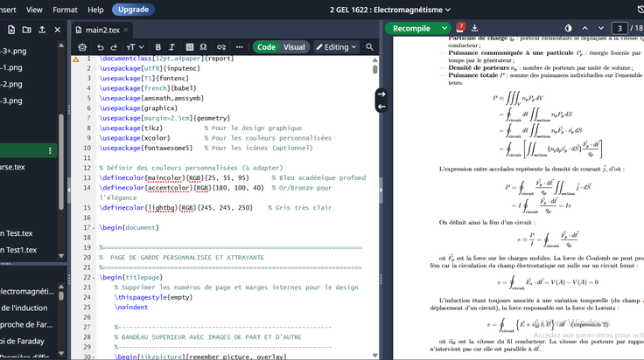Click the editor vertical scrollbar thumb

(x=375, y=69)
